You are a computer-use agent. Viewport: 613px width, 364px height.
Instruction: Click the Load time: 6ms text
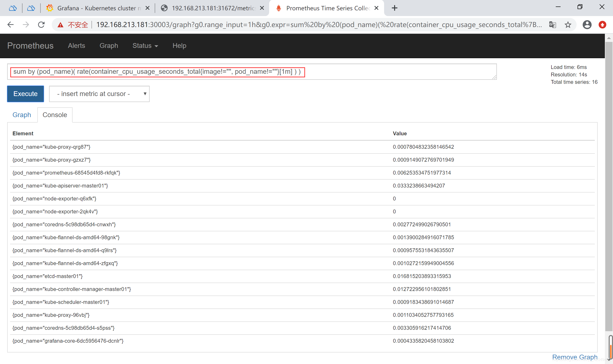pyautogui.click(x=569, y=67)
